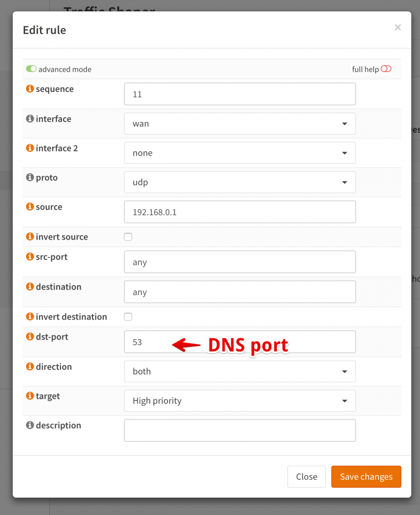Click the destination input field
Viewport: 420px width, 515px height.
pos(240,292)
